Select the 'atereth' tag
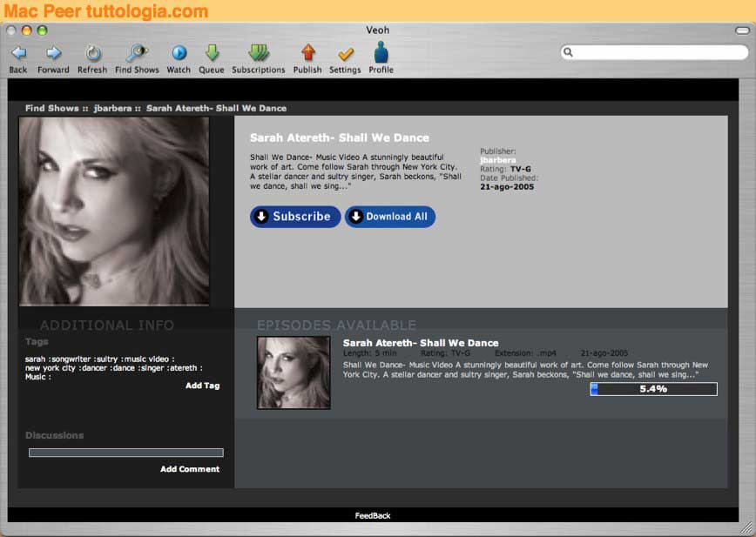The height and width of the screenshot is (537, 756). coord(183,368)
